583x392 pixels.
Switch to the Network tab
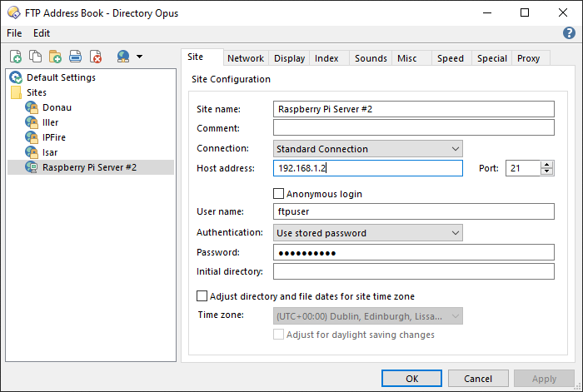[246, 58]
